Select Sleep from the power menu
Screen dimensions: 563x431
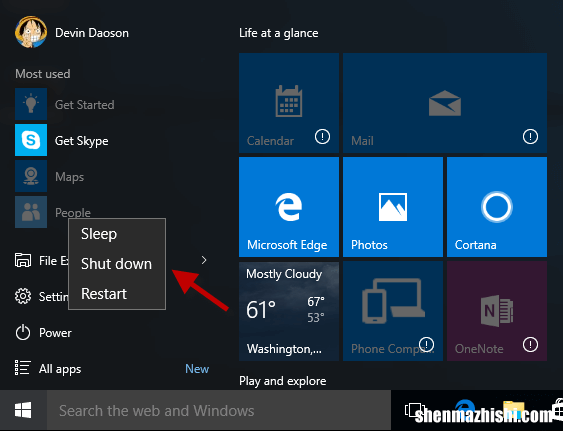click(117, 234)
